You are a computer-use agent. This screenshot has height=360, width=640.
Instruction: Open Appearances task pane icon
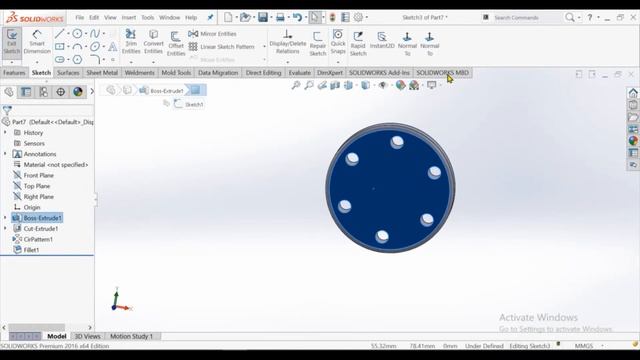(633, 141)
